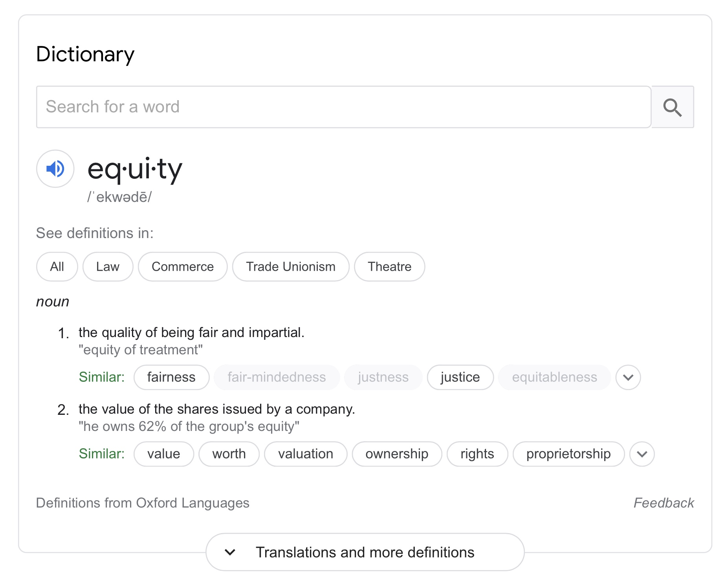Open the ownership synonym chip
728x581 pixels.
(x=397, y=454)
